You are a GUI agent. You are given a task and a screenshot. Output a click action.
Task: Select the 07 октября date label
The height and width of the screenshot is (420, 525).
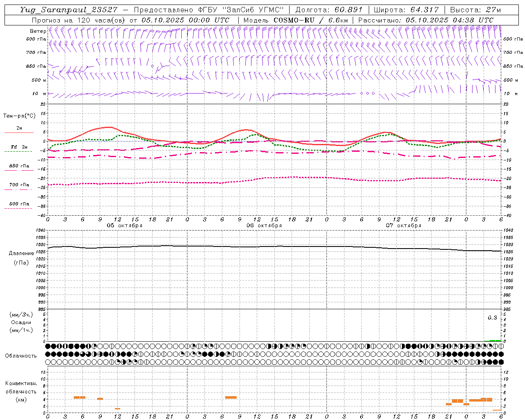pos(404,226)
